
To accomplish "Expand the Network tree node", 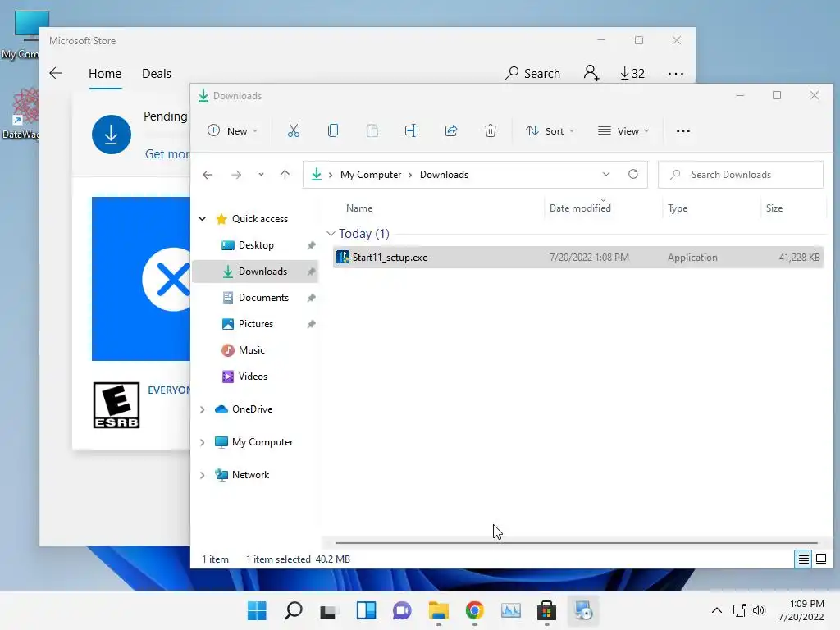I will (x=202, y=475).
